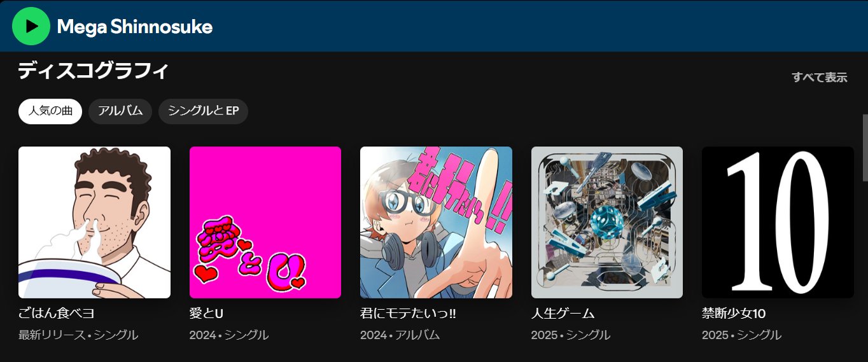
Task: Open the 君にモテたいっ!! album cover
Action: [436, 223]
